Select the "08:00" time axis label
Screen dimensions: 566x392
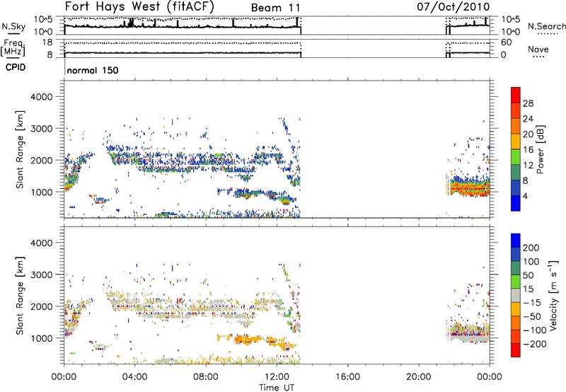(x=206, y=377)
